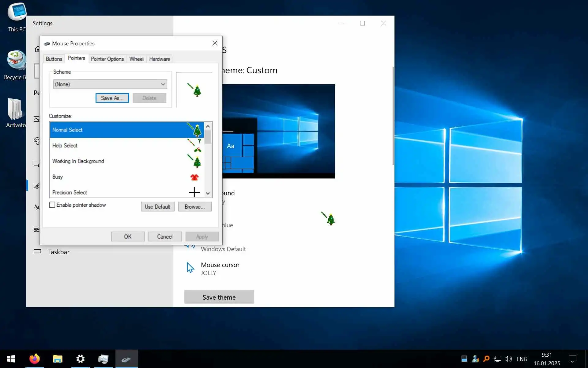
Task: Click the Taskbar settings sidebar icon
Action: pos(37,251)
